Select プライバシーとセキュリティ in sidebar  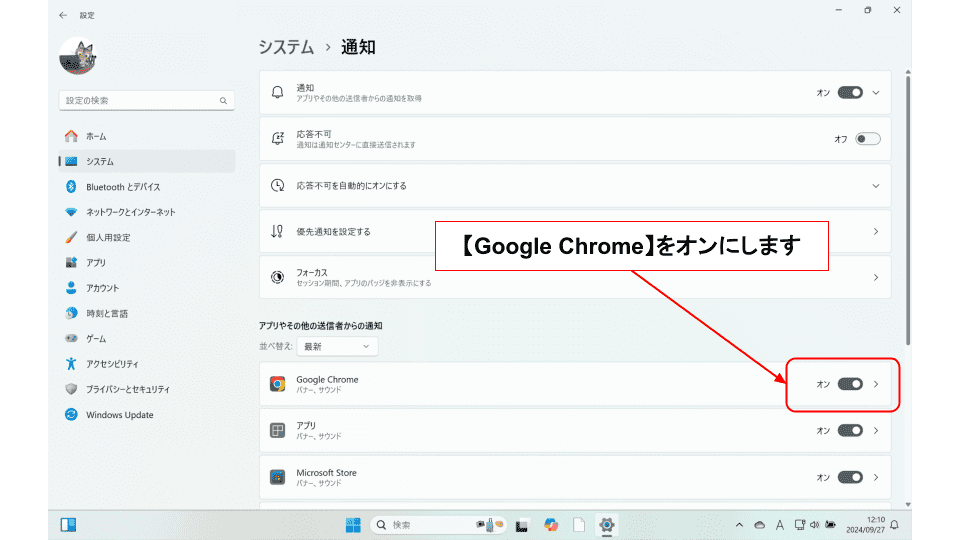pyautogui.click(x=127, y=389)
